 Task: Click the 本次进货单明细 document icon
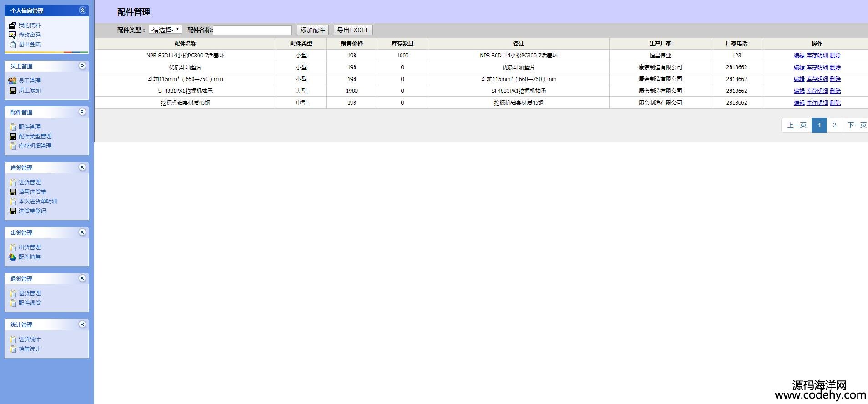(13, 202)
